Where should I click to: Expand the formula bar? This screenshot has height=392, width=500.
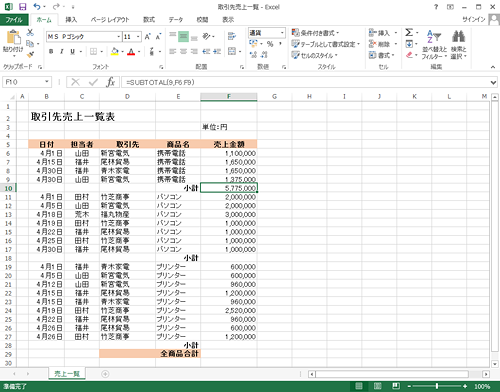(493, 82)
